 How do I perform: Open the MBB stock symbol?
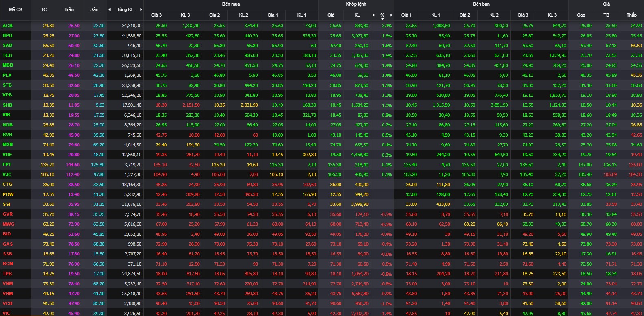(8, 65)
